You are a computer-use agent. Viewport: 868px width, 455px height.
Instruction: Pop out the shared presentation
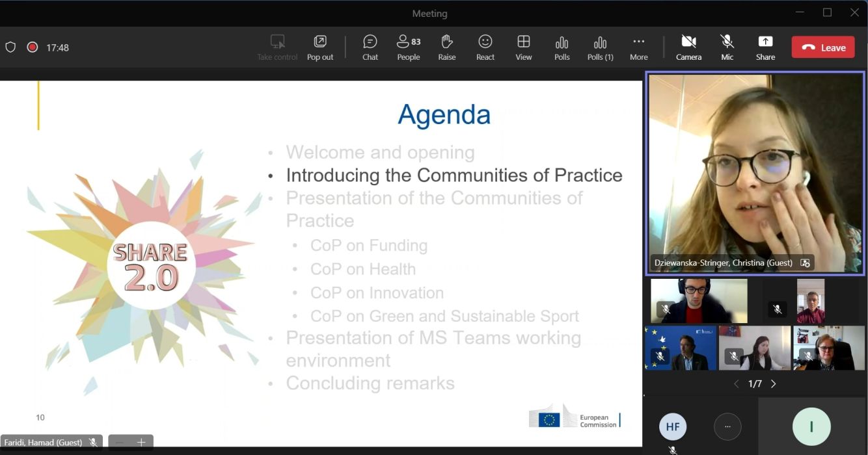320,47
